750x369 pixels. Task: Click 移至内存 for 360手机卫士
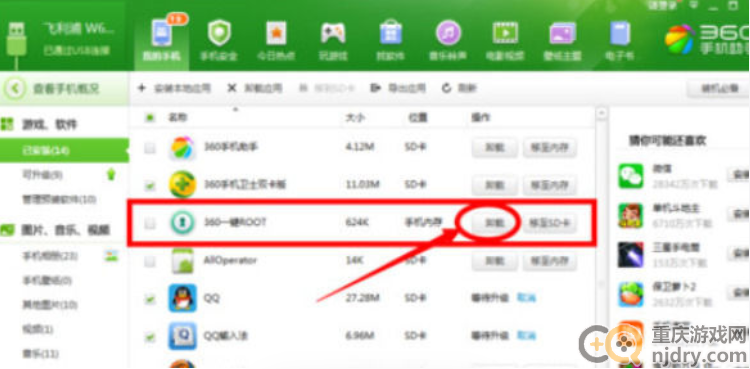(x=549, y=185)
